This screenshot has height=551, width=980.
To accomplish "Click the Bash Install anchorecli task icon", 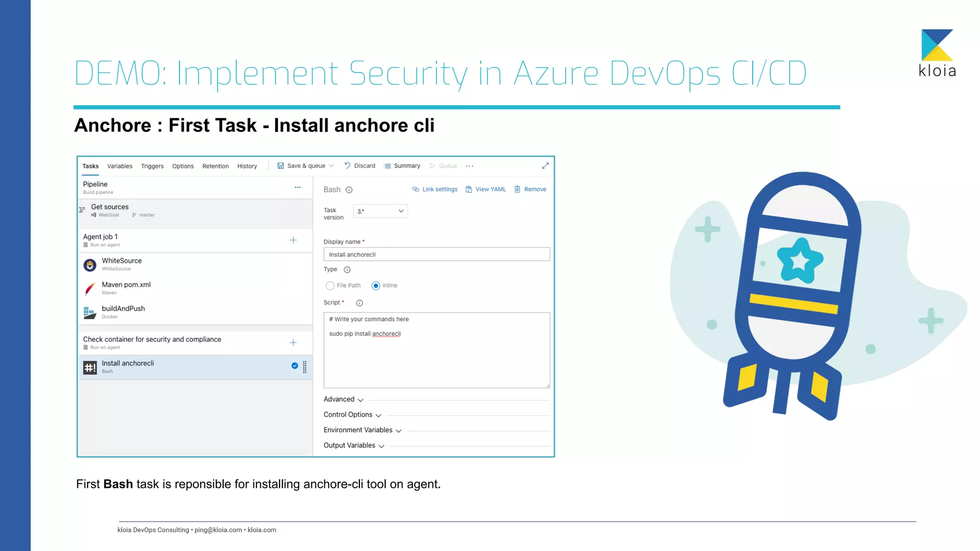I will 90,367.
